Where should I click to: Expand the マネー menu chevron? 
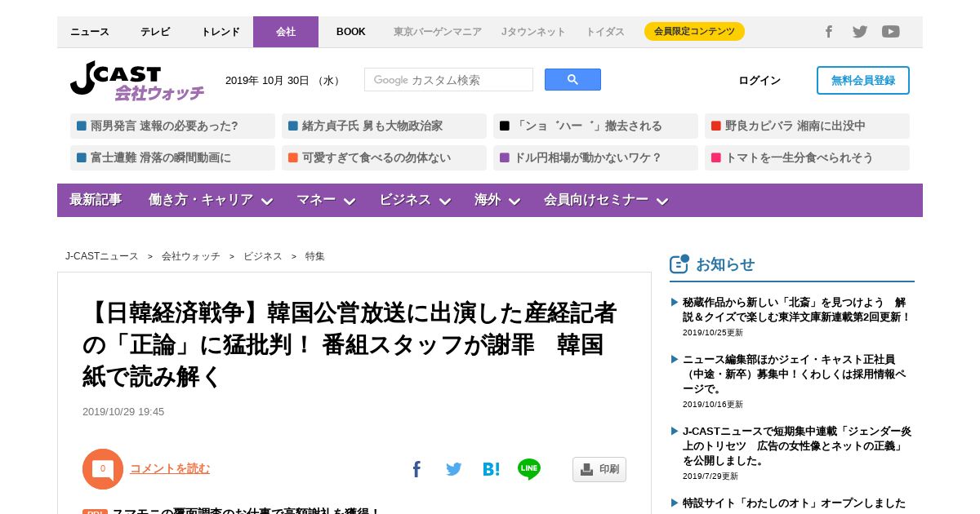point(350,202)
